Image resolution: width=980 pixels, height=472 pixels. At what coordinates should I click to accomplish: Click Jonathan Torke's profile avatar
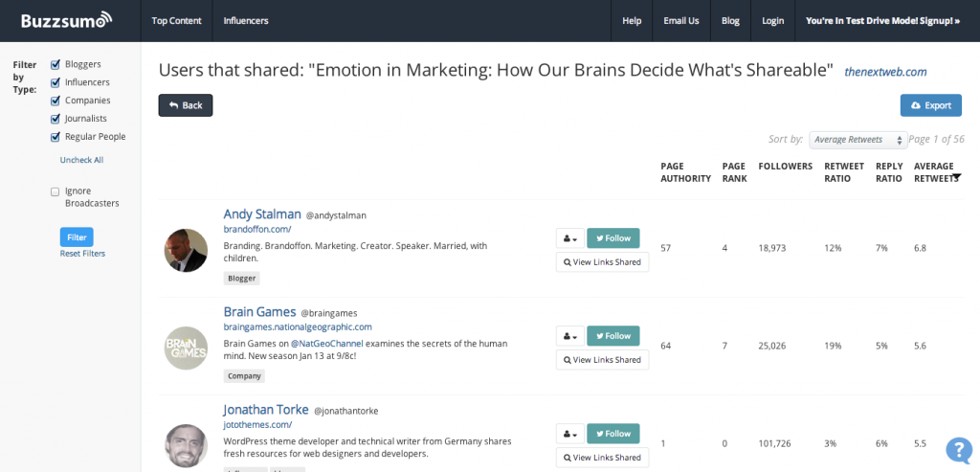tap(186, 445)
